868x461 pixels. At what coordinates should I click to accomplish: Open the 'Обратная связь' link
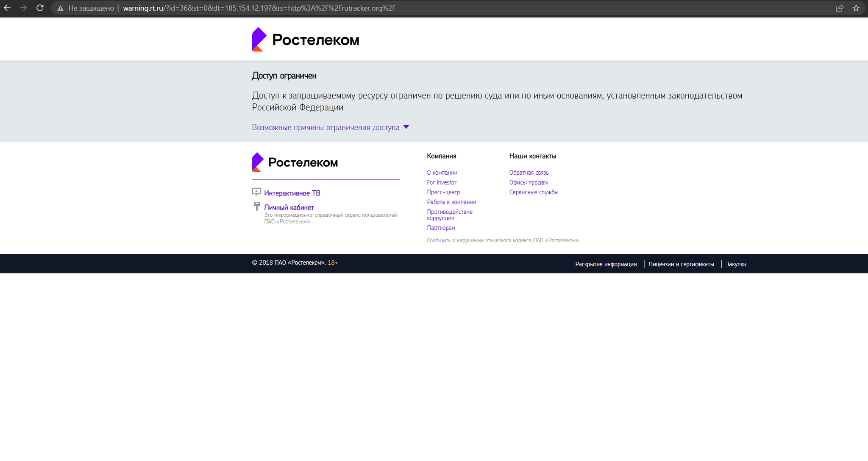pyautogui.click(x=529, y=173)
